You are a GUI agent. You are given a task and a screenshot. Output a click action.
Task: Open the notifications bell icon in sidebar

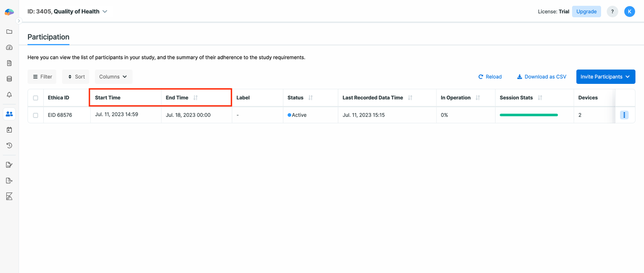9,95
